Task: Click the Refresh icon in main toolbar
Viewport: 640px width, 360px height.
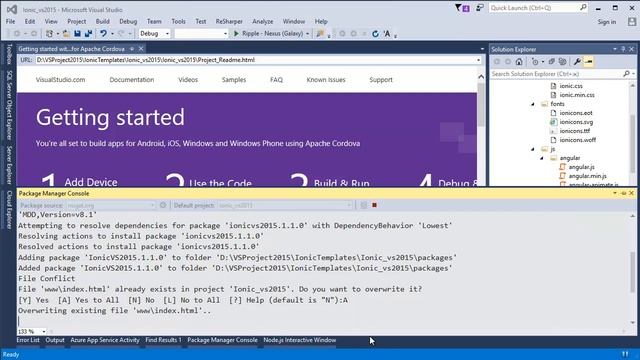Action: point(375,33)
